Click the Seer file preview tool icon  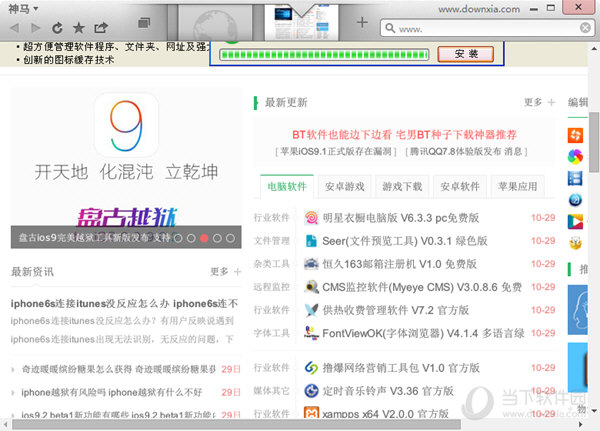[311, 241]
